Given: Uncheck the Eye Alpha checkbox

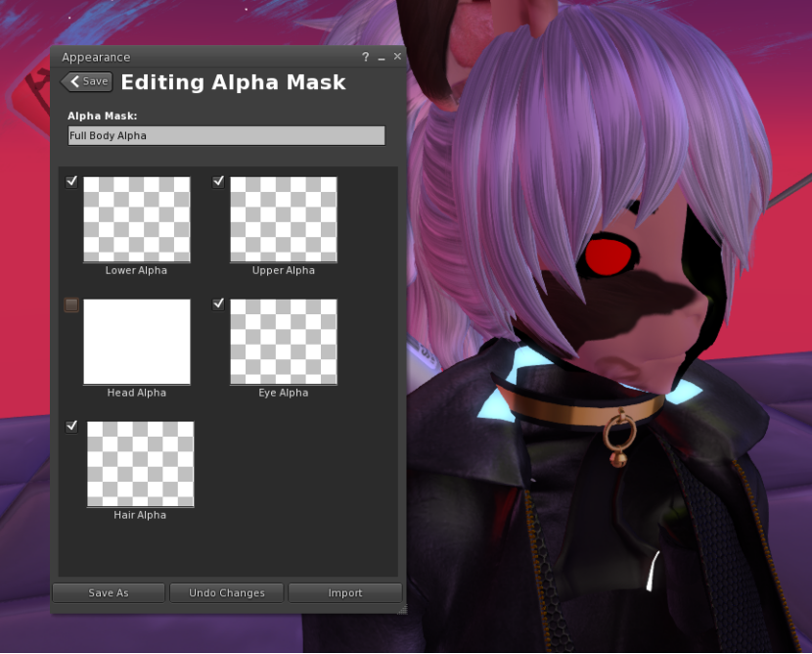Looking at the screenshot, I should pyautogui.click(x=218, y=304).
